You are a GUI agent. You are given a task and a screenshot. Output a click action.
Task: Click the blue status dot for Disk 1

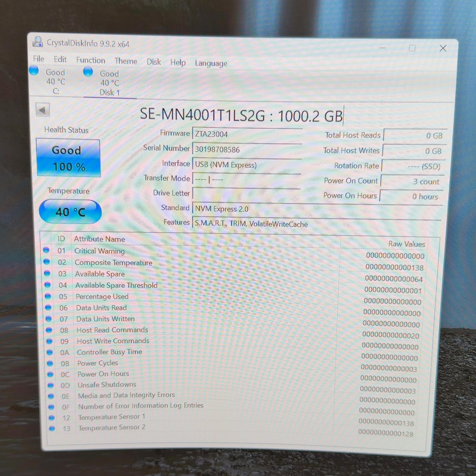[88, 72]
